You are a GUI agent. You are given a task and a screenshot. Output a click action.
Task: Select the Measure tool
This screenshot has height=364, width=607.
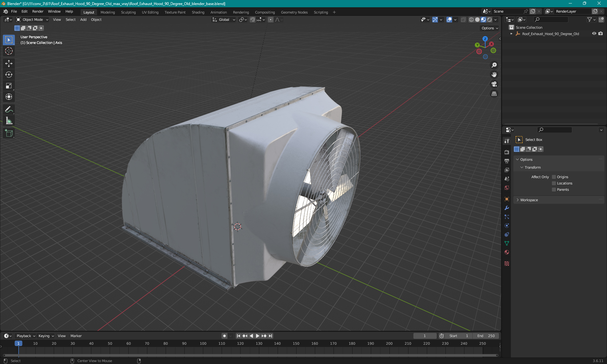[9, 121]
